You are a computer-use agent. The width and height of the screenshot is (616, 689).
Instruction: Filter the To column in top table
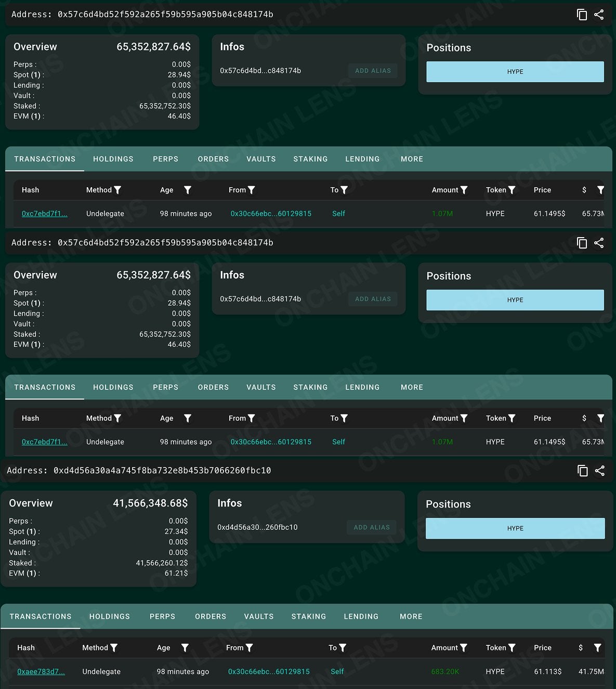(344, 190)
